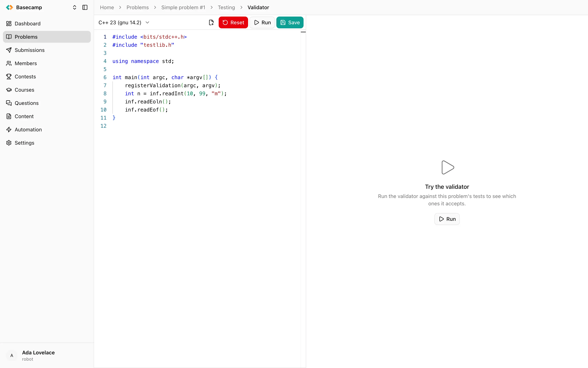Viewport: 588px width, 368px height.
Task: Open Problems breadcrumb link
Action: 137,7
